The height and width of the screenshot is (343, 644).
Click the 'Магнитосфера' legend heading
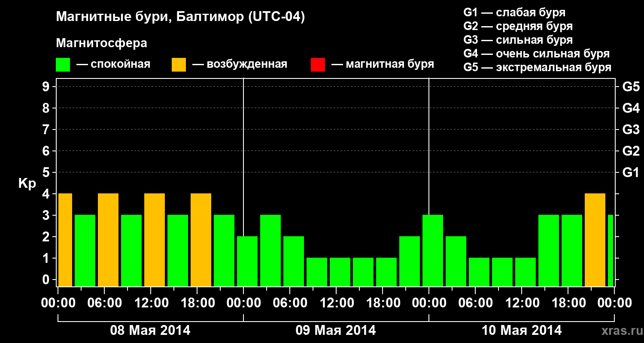pyautogui.click(x=101, y=43)
